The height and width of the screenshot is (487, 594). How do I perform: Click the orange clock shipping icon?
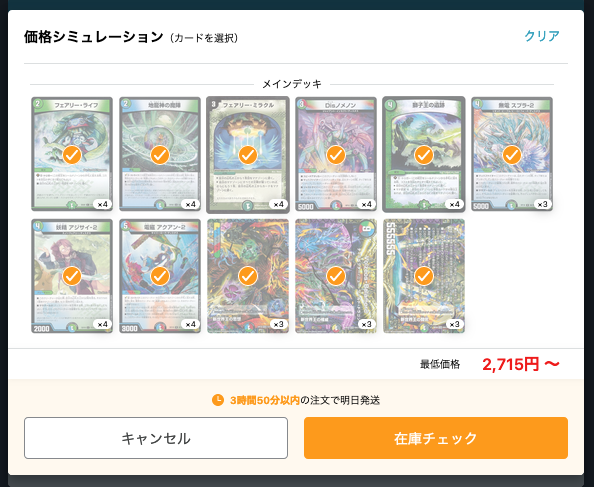point(218,400)
